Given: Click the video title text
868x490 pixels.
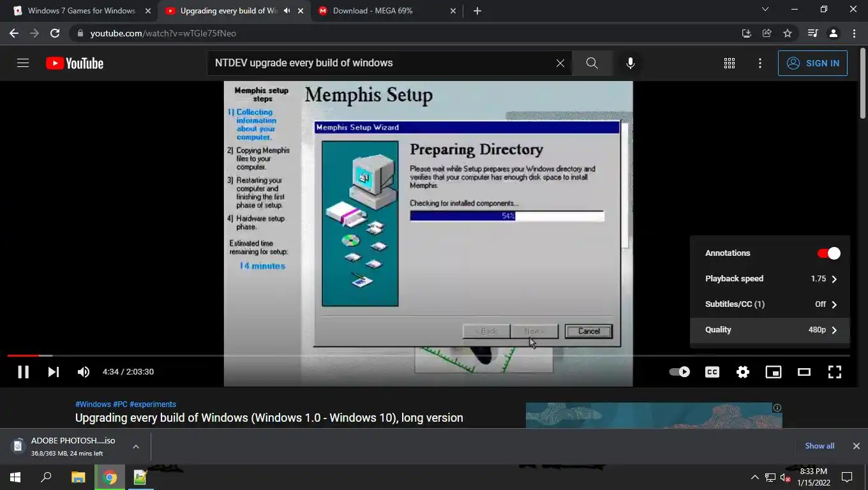Looking at the screenshot, I should [x=269, y=418].
